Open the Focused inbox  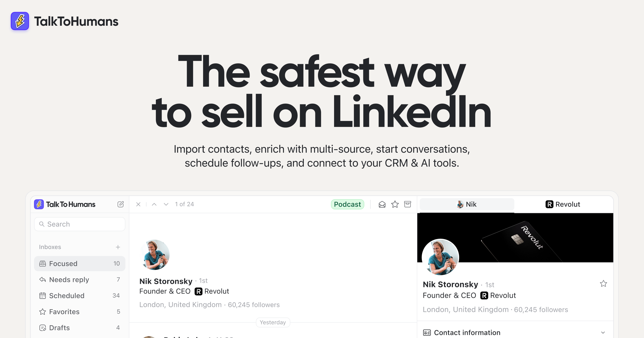[80, 264]
